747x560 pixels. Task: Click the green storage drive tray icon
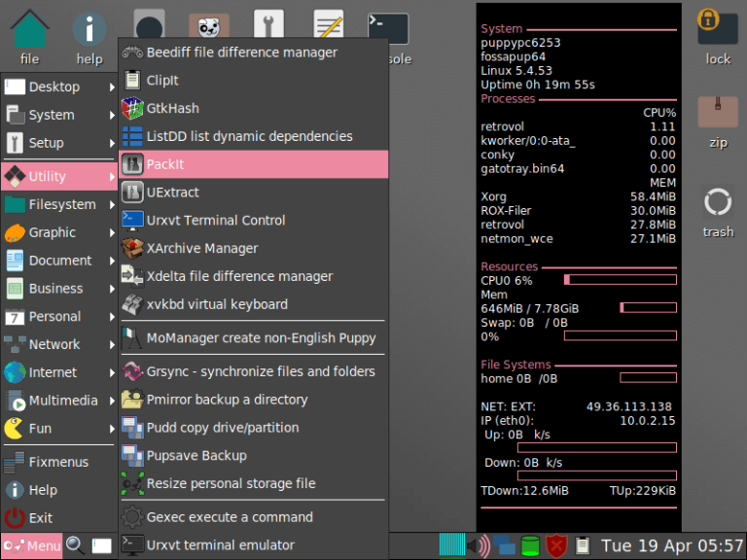pyautogui.click(x=530, y=545)
